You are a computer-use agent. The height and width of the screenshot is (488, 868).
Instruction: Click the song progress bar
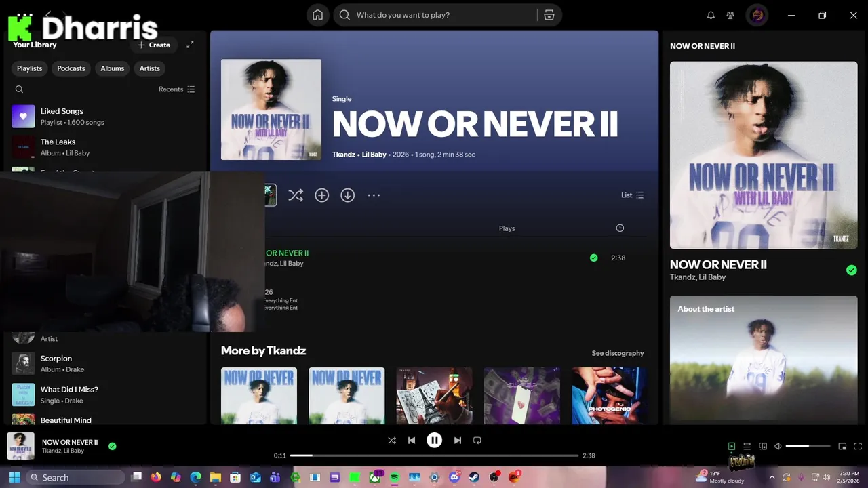[434, 455]
